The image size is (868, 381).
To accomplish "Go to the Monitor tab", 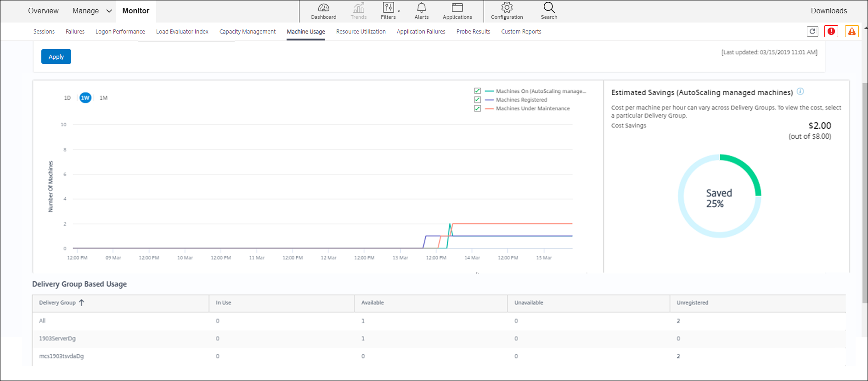I will [135, 11].
